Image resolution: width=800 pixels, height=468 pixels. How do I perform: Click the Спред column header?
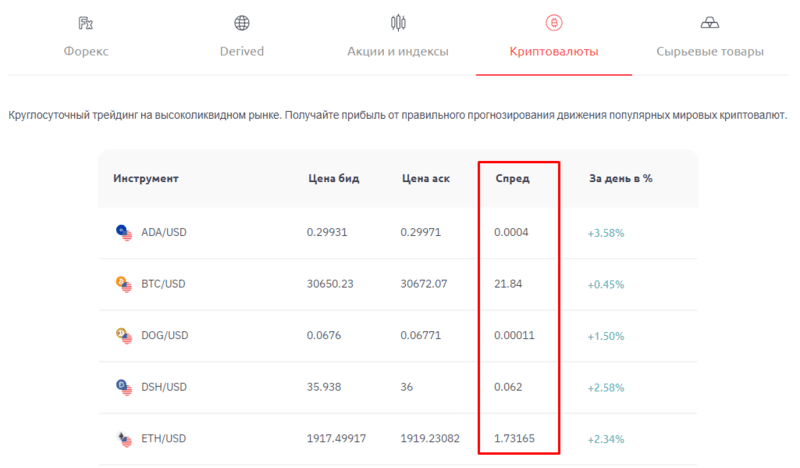pyautogui.click(x=512, y=179)
